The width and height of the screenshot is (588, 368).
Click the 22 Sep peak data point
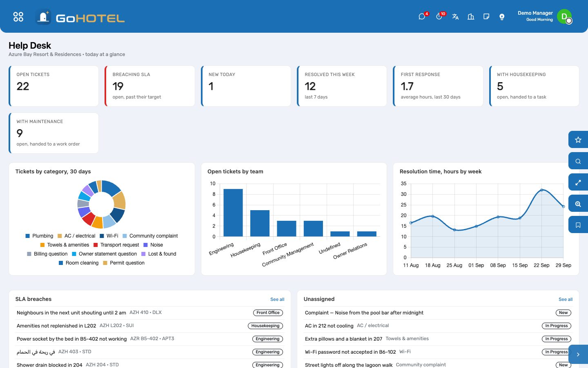pyautogui.click(x=542, y=190)
